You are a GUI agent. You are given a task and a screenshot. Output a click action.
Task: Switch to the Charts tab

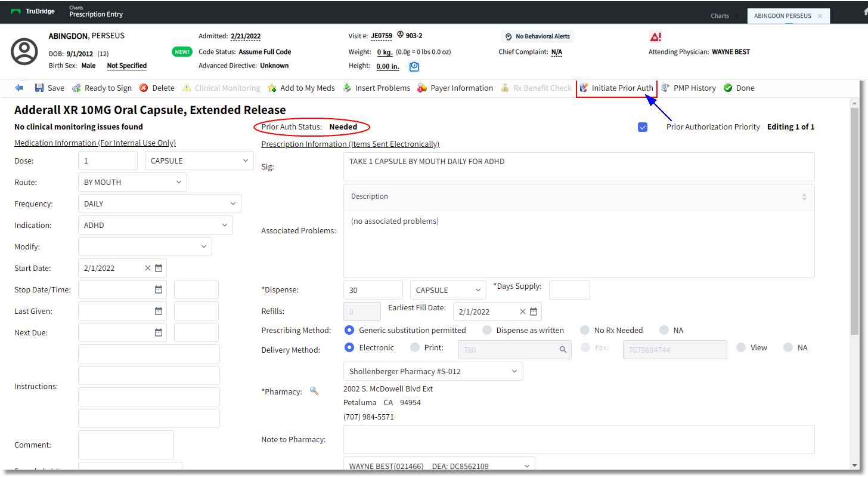pyautogui.click(x=720, y=16)
